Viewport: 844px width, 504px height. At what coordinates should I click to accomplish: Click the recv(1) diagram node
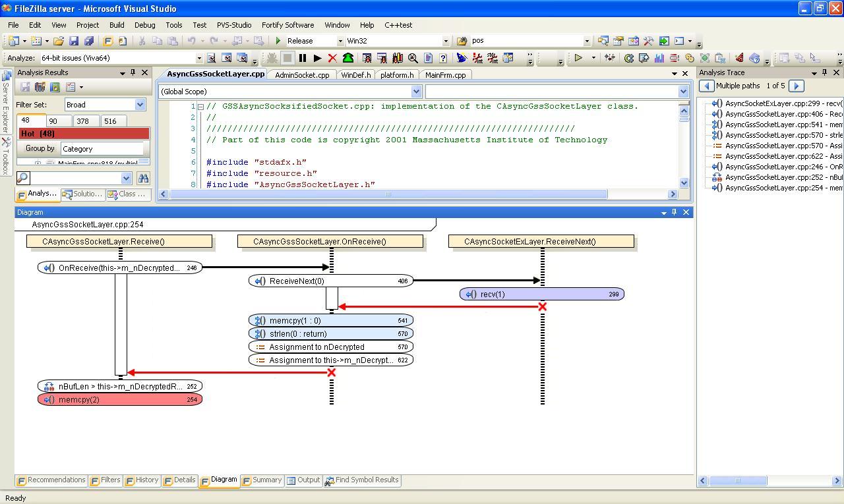click(541, 294)
